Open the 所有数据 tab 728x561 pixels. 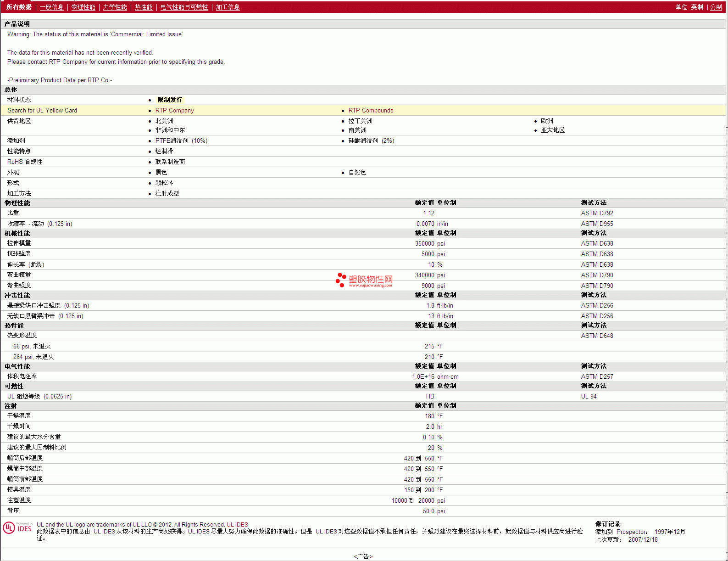pos(19,7)
